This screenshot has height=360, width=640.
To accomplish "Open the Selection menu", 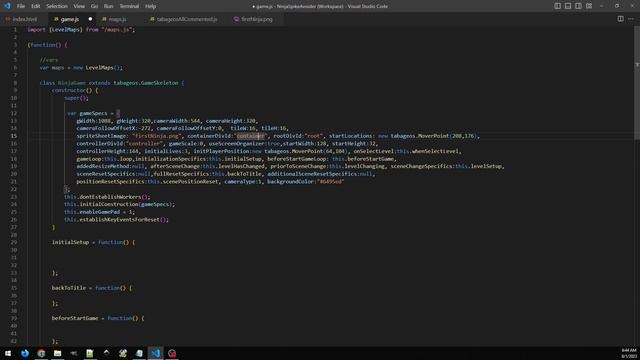I will coord(57,6).
